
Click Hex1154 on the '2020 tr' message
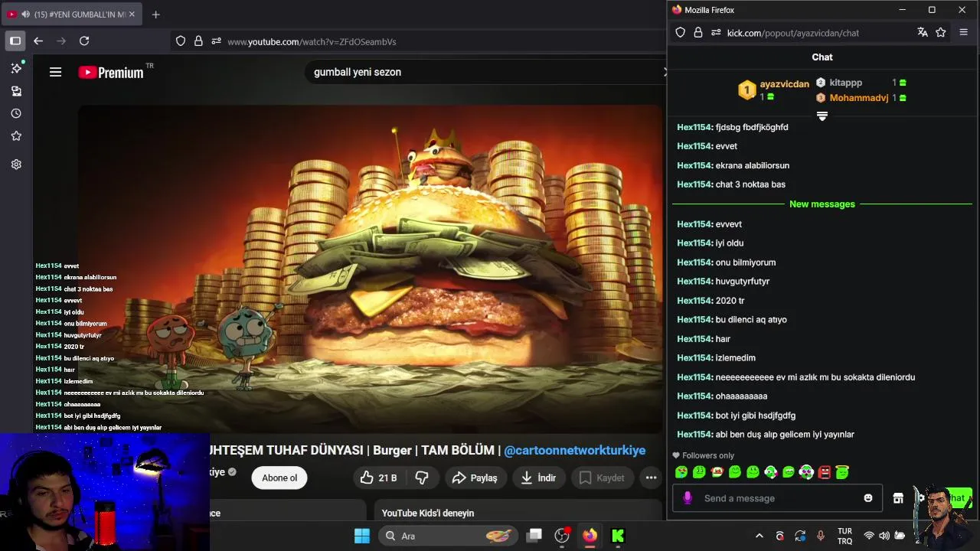coord(694,301)
